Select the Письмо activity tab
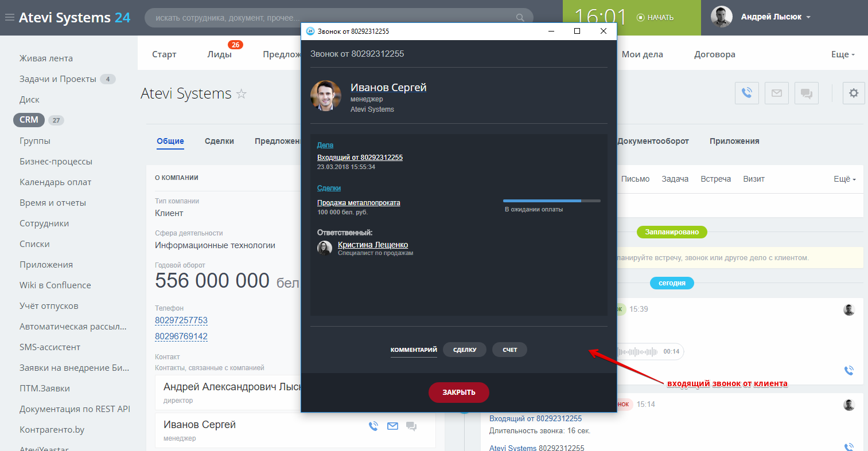Screen dimensions: 868x451 coord(635,179)
